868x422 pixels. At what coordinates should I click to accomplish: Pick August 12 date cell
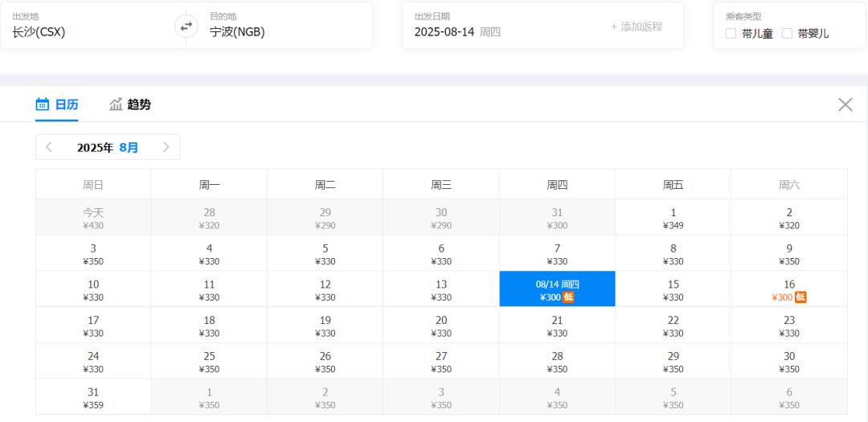[x=325, y=289]
